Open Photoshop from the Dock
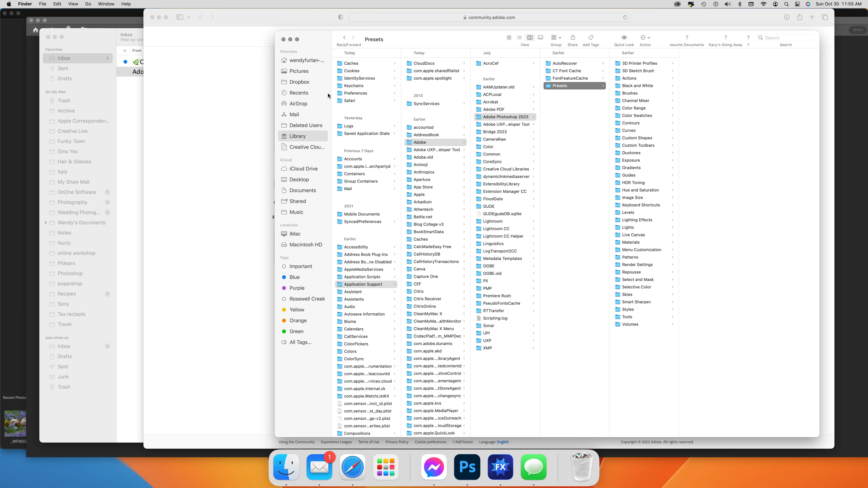 pyautogui.click(x=467, y=467)
